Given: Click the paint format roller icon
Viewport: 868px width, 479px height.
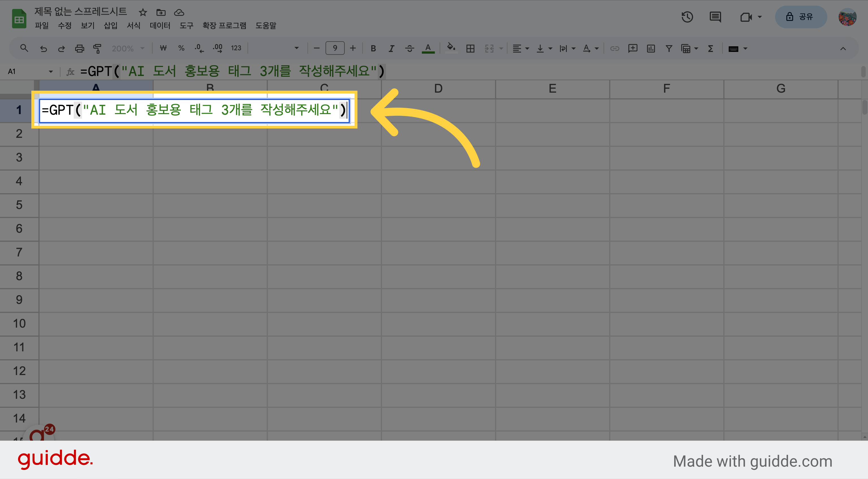Looking at the screenshot, I should [x=97, y=49].
